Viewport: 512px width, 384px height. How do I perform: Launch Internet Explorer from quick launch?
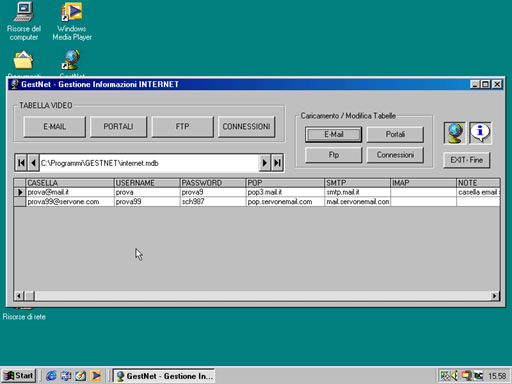tap(51, 376)
